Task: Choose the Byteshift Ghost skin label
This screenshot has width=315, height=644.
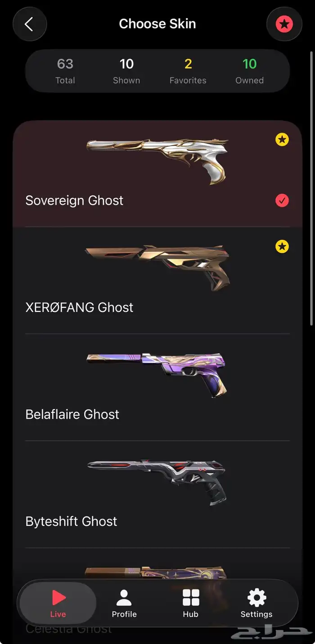Action: click(x=72, y=521)
